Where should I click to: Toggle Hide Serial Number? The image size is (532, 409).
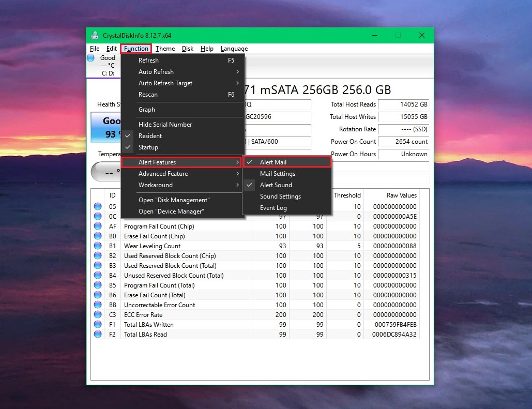click(182, 125)
